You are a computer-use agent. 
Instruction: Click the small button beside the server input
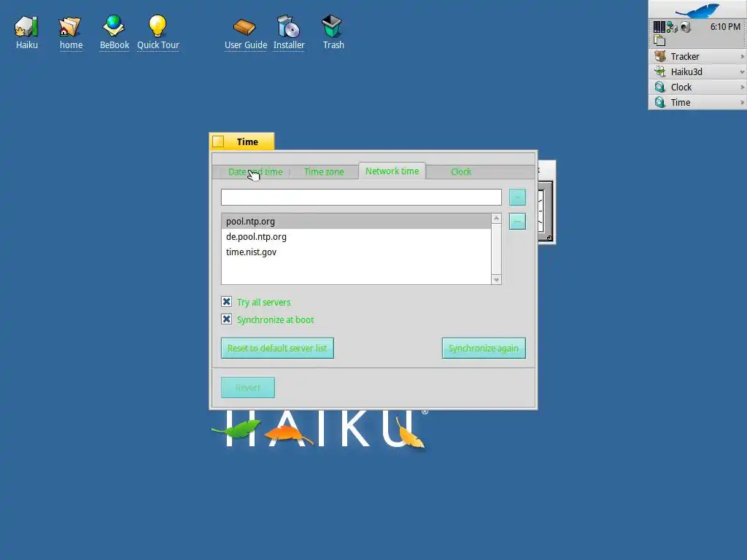pos(517,197)
